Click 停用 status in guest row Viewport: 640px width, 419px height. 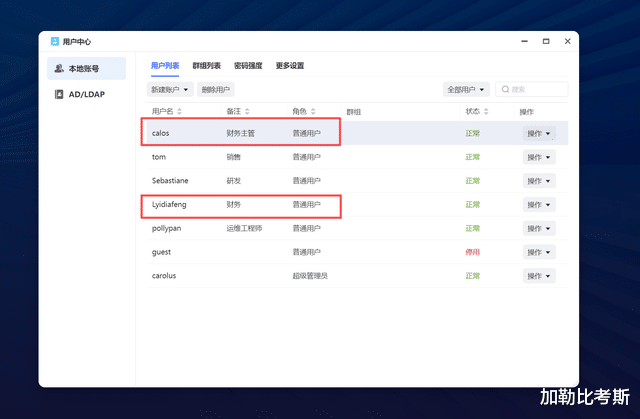point(473,252)
